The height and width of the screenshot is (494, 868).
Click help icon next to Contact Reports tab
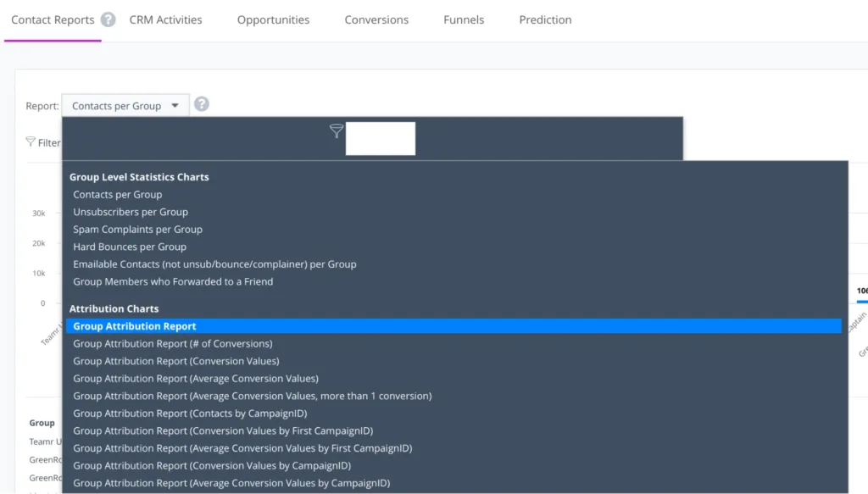[108, 19]
